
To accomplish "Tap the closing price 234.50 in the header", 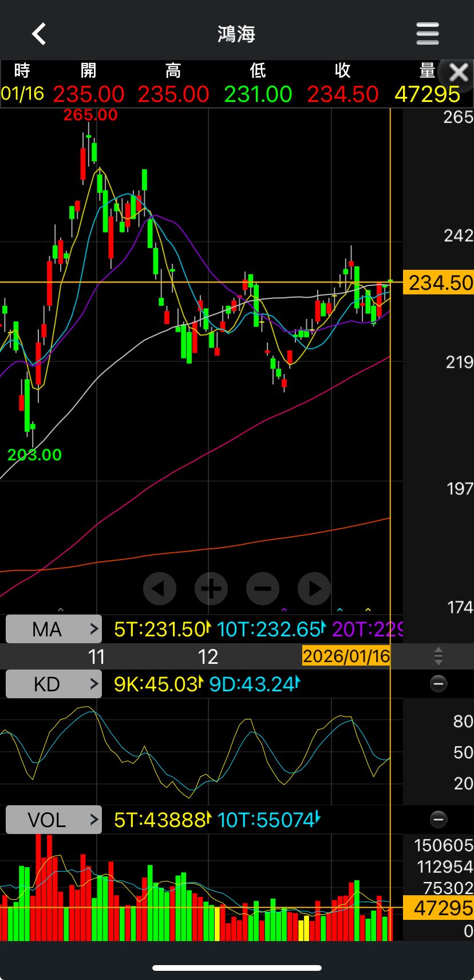I will (x=343, y=94).
